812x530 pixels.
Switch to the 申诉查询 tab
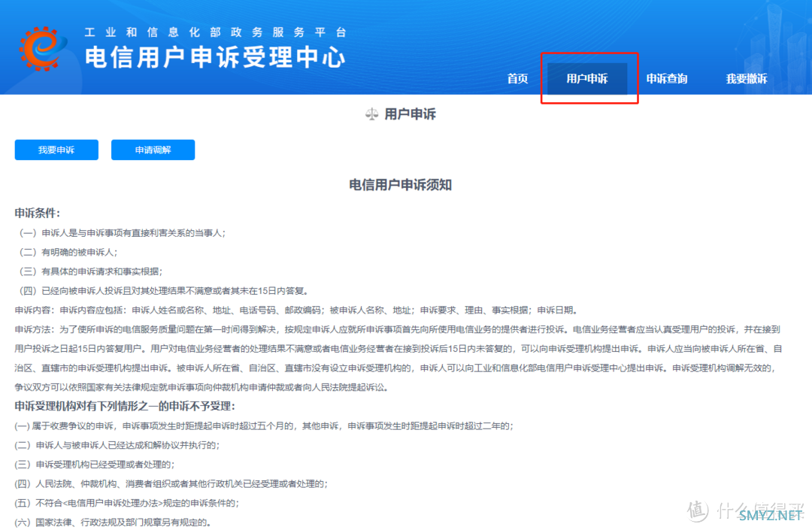(667, 79)
